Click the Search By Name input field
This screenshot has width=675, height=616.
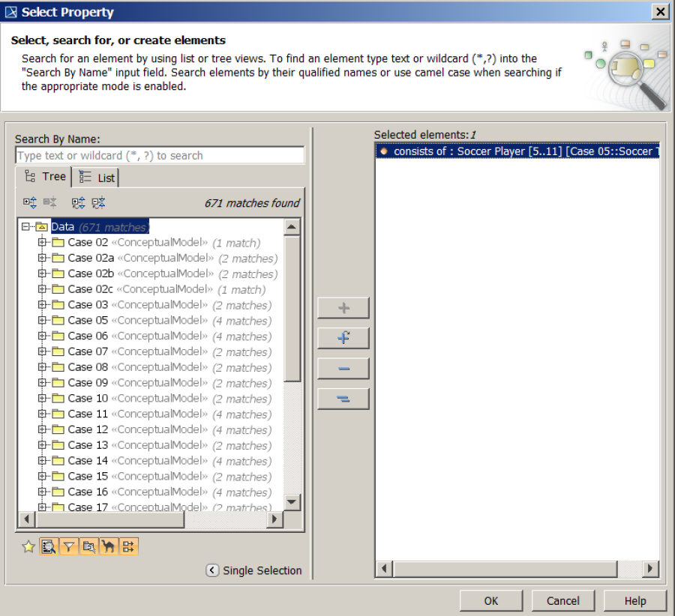tap(160, 155)
